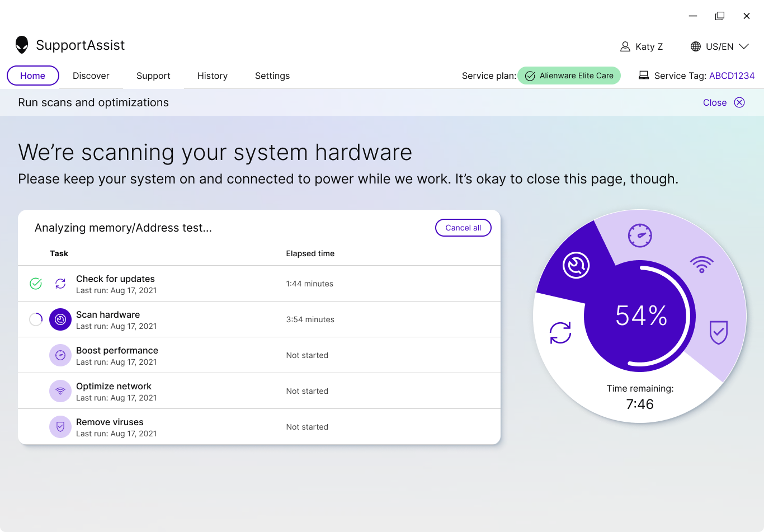Click the shield segment in the progress wheel
This screenshot has height=532, width=764.
pos(718,332)
